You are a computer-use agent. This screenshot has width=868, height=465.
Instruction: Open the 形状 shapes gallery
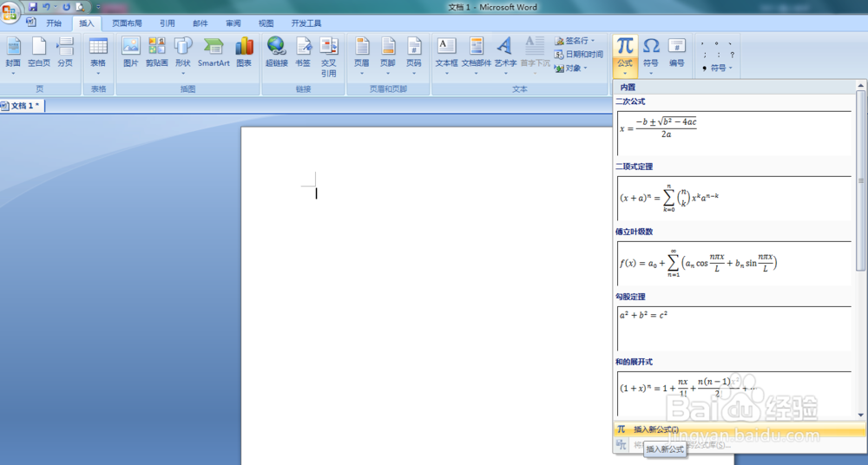pyautogui.click(x=182, y=56)
